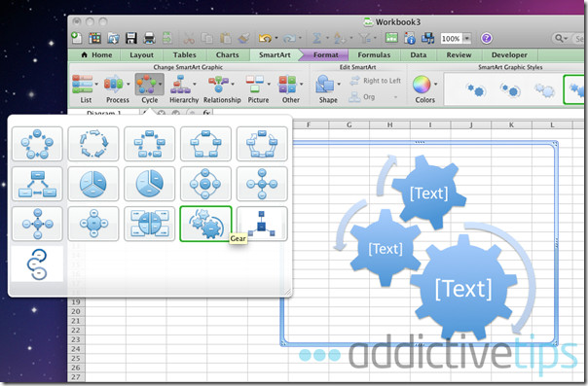Toggle the Right to Left button
The height and width of the screenshot is (386, 588).
[376, 81]
